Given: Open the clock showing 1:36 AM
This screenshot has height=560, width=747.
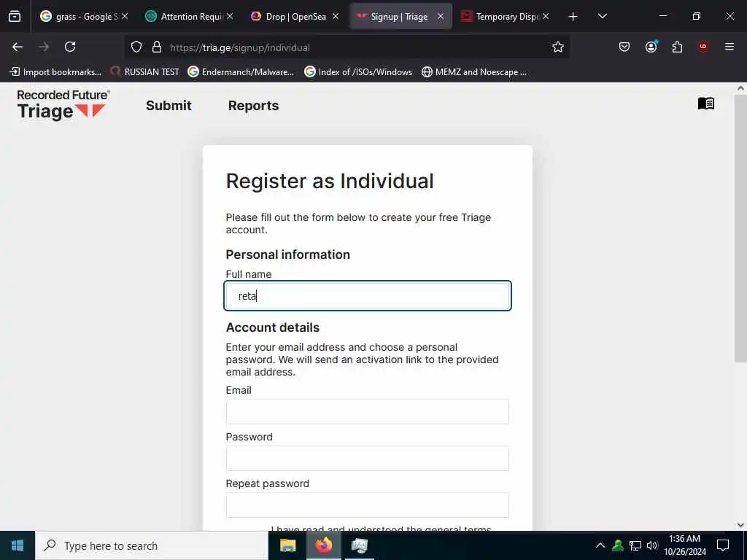Looking at the screenshot, I should 684,545.
